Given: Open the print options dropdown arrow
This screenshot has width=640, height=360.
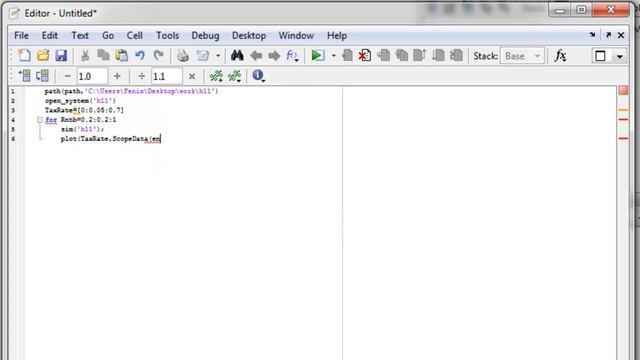Looking at the screenshot, I should point(218,56).
